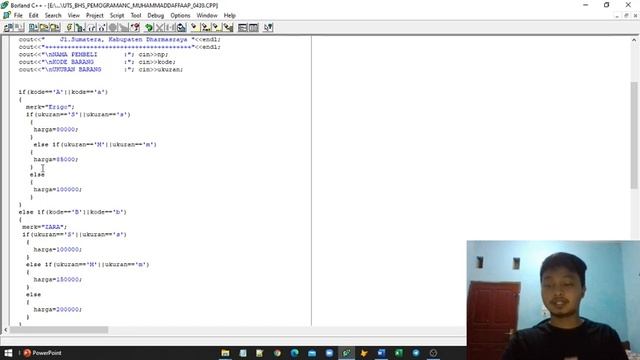Screen dimensions: 640x360
Task: Place cursor on the line harga=85000;
Action: point(56,159)
